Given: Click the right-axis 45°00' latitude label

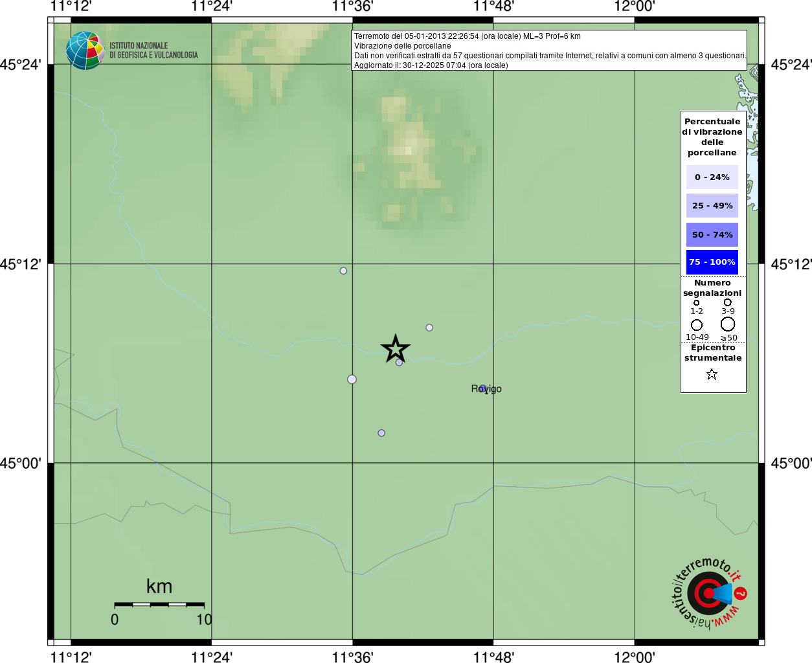Looking at the screenshot, I should tap(791, 463).
